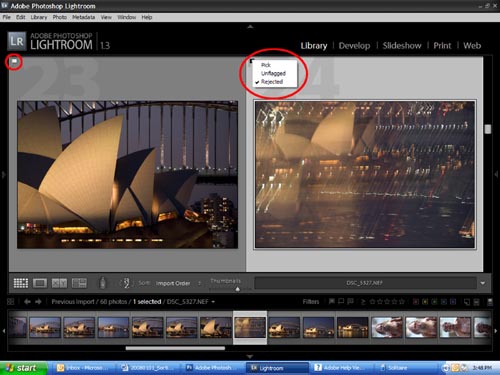Open the Photo menu
Viewport: 500px width, 375px height.
(60, 17)
